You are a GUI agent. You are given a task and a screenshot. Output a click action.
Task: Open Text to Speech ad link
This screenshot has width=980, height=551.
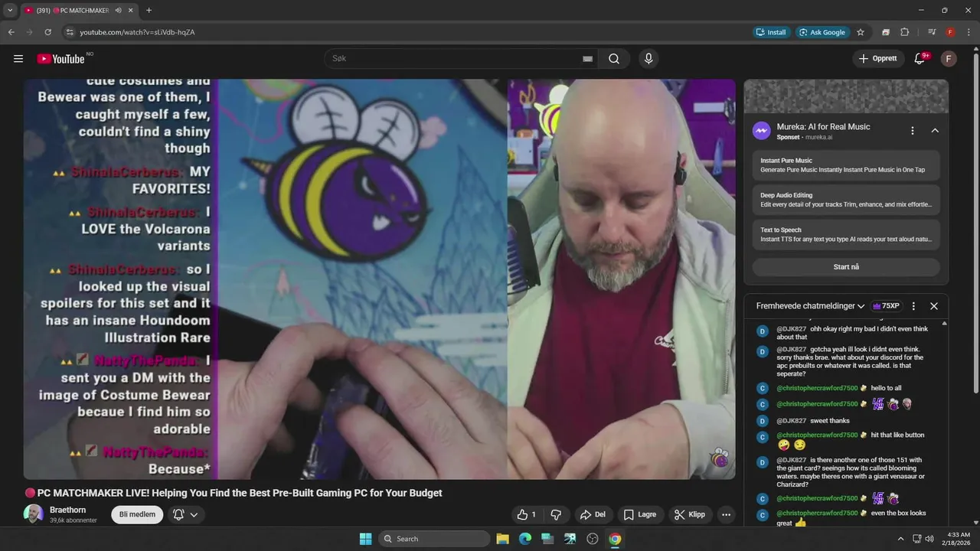point(846,234)
